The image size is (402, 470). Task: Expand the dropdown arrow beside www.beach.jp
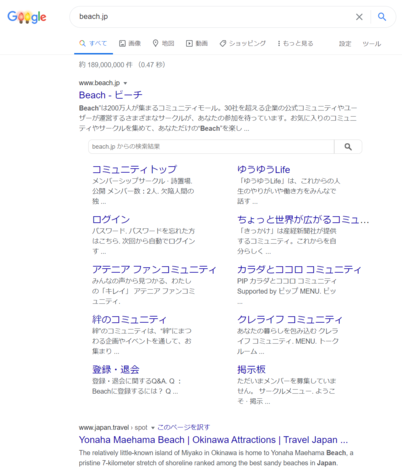point(125,83)
